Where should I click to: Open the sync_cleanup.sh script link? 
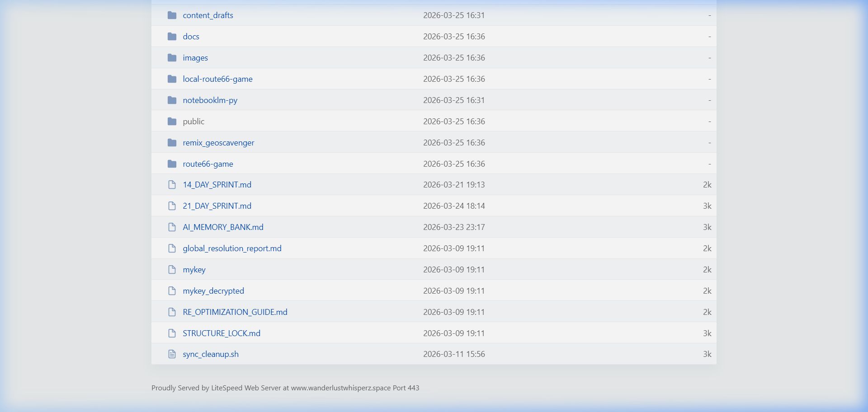(x=211, y=354)
